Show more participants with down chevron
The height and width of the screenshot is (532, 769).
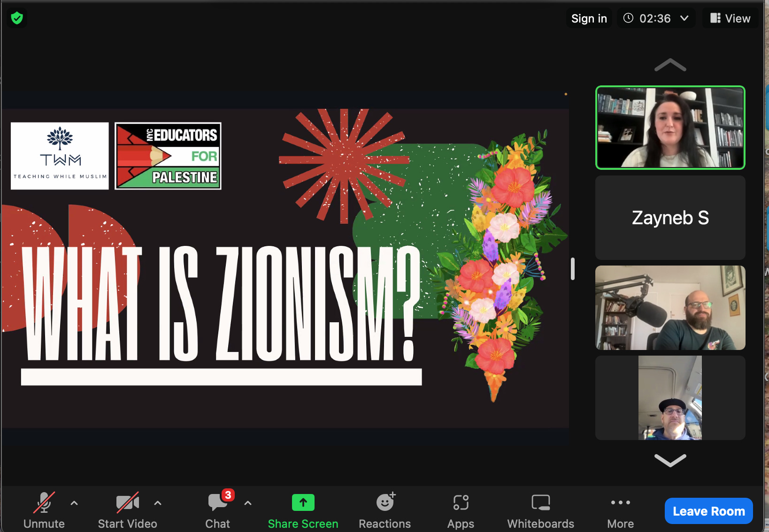[670, 460]
